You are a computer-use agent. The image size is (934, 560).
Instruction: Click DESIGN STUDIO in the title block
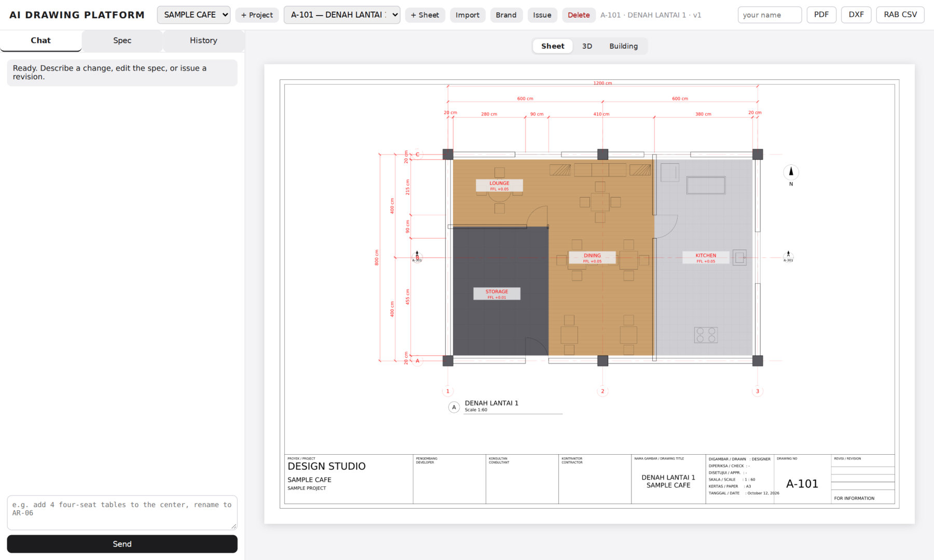coord(326,466)
